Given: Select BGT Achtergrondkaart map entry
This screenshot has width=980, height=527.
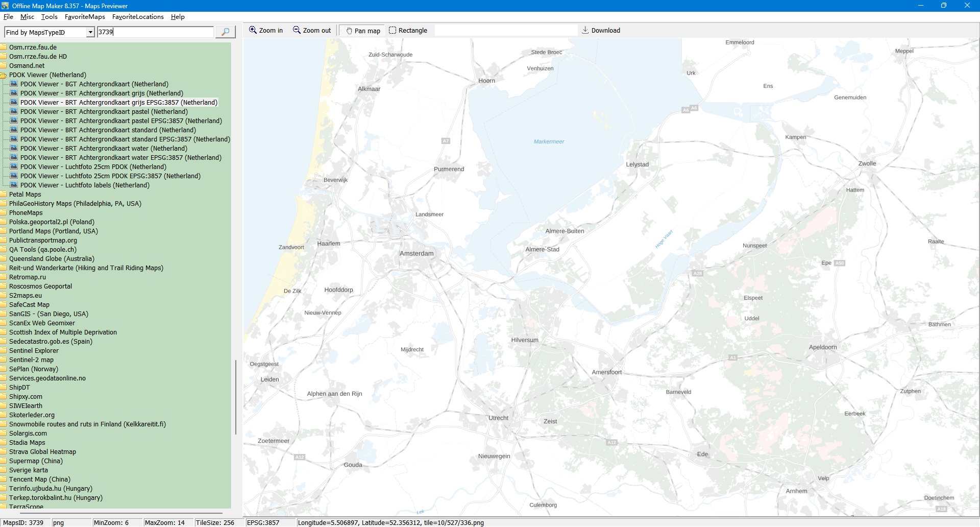Looking at the screenshot, I should (94, 84).
